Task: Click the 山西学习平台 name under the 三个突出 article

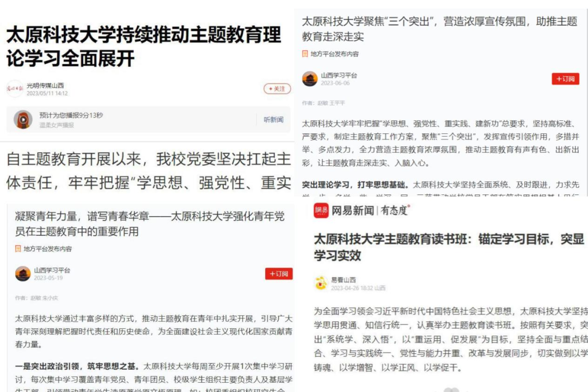Action: tap(339, 75)
